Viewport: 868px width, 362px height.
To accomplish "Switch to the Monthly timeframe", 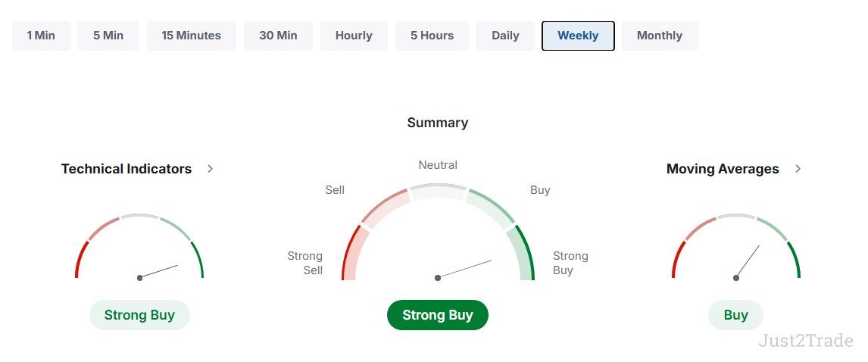I will pos(659,36).
